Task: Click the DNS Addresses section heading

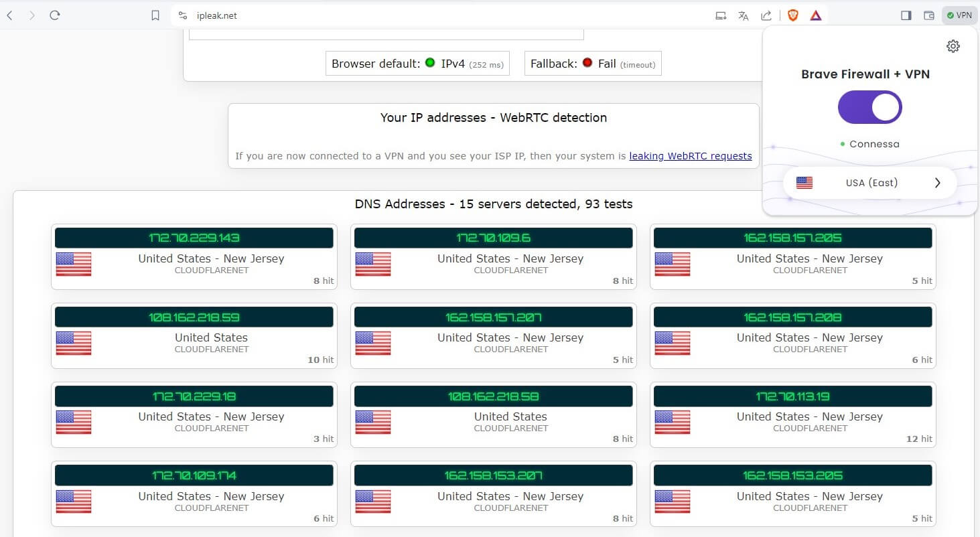Action: (x=494, y=204)
